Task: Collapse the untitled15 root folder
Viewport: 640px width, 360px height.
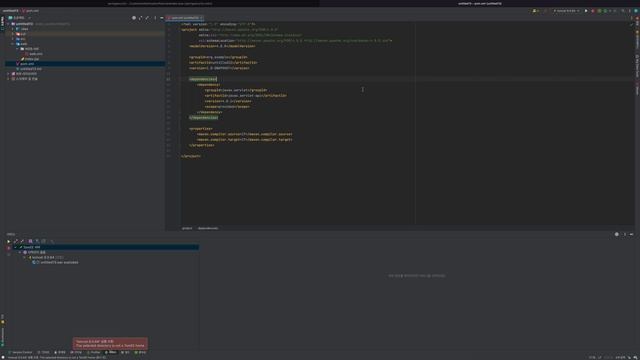Action: pos(9,24)
